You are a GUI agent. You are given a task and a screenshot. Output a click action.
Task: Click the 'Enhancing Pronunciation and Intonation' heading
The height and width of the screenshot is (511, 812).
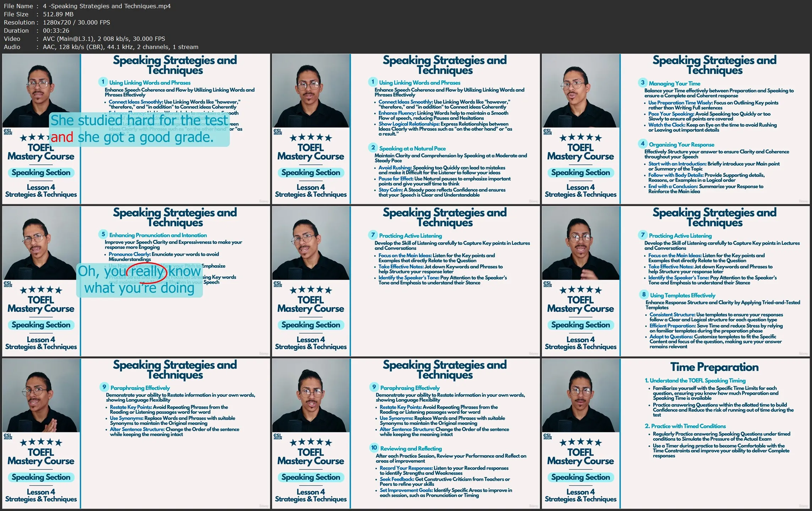pyautogui.click(x=158, y=235)
